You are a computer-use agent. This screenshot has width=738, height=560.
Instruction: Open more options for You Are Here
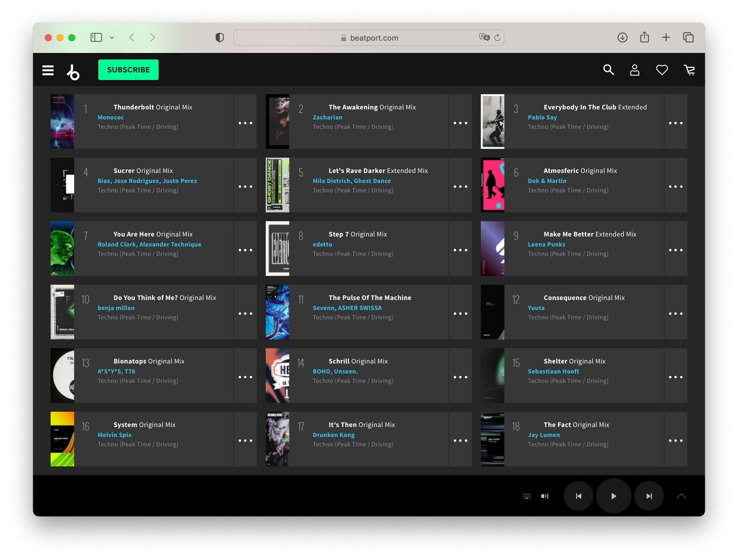(x=245, y=250)
